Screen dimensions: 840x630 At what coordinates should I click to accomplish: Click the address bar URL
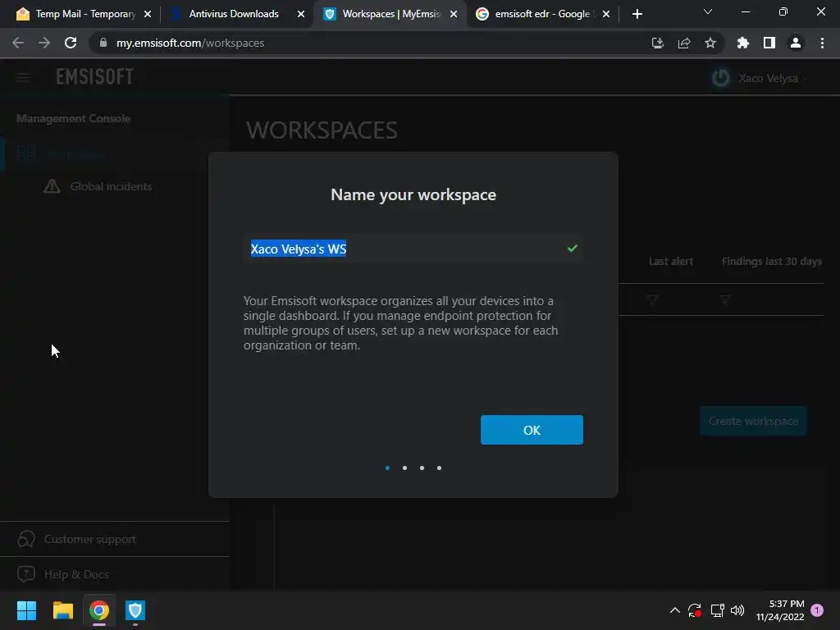pos(190,43)
